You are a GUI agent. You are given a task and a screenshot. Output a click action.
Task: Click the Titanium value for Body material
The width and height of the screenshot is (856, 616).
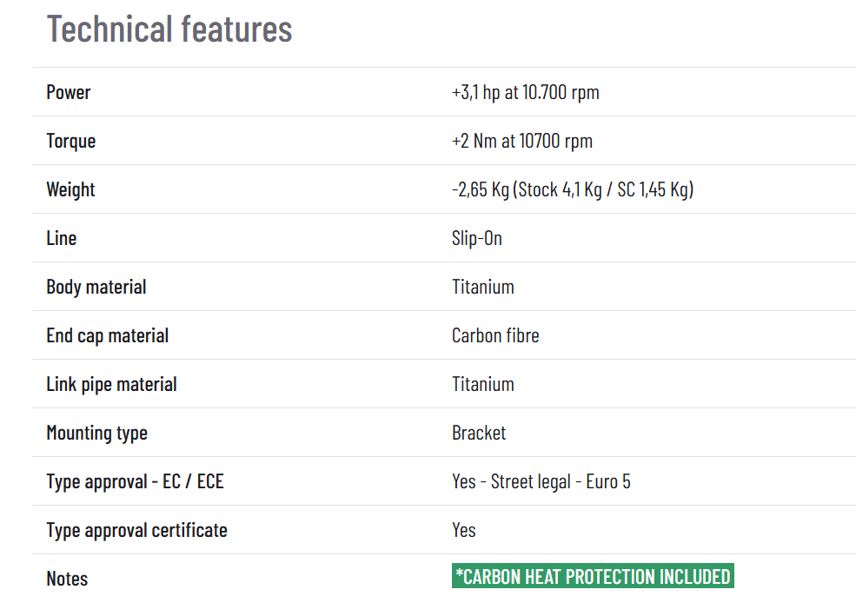pos(482,287)
